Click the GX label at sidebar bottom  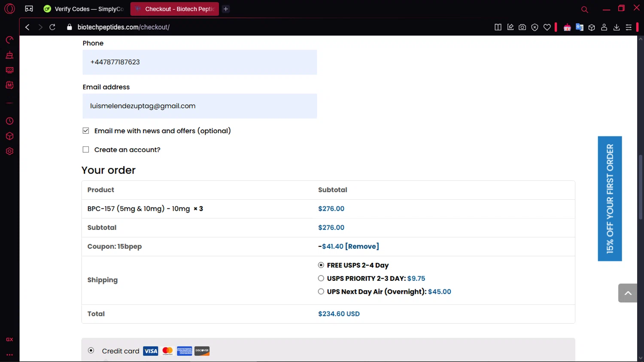(9, 339)
